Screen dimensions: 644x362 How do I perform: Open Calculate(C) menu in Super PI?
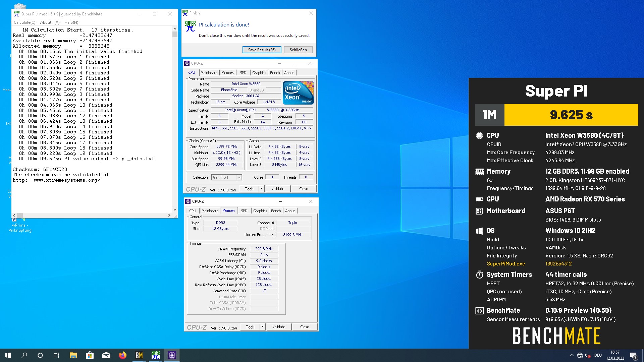click(x=24, y=22)
